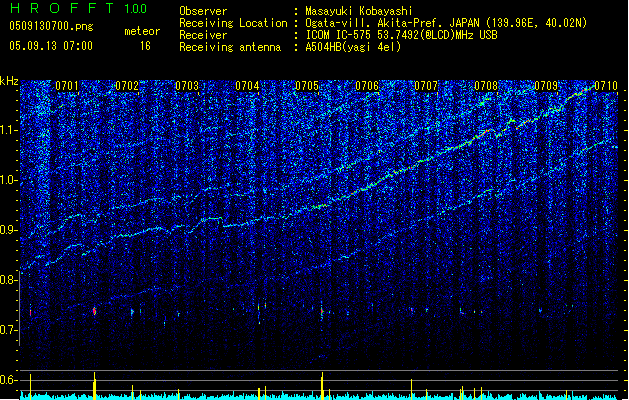
Task: Click the 0.9 frequency axis label
Action: point(9,230)
